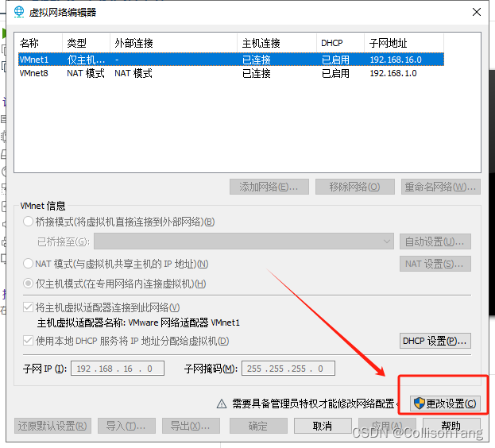The image size is (495, 448).
Task: Click the NAT 模式 type cell of VMnet8
Action: coord(86,73)
